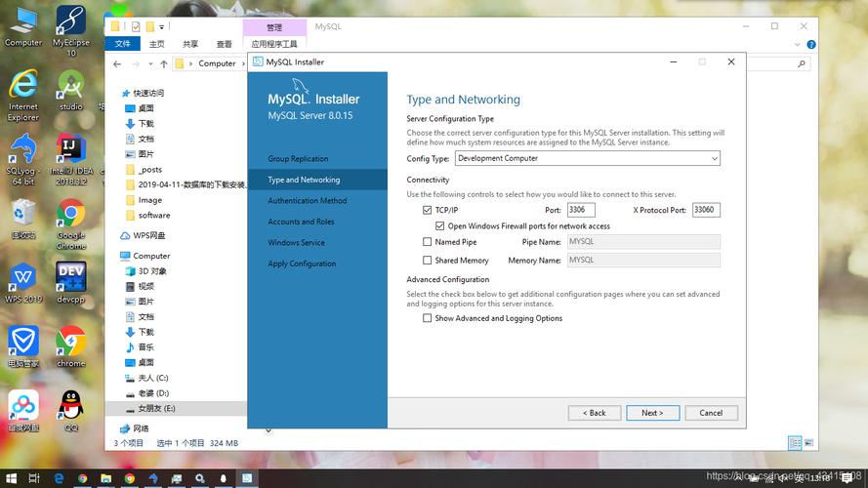Open Explorer recent locations dropdown arrow
The height and width of the screenshot is (488, 868).
pyautogui.click(x=150, y=64)
